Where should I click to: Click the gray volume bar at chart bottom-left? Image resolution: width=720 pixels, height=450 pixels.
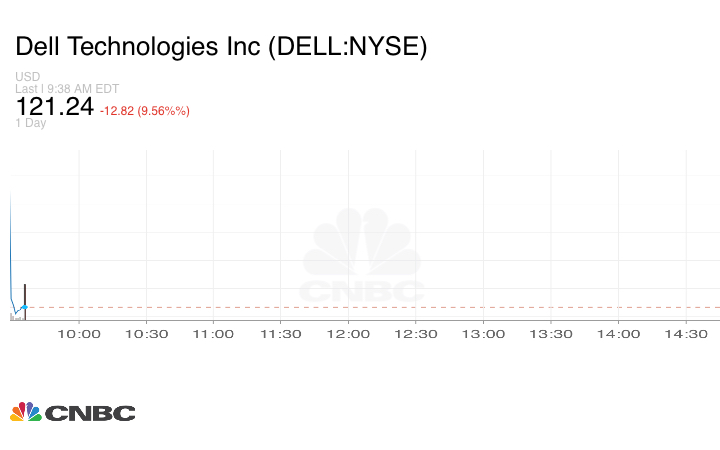pos(14,317)
